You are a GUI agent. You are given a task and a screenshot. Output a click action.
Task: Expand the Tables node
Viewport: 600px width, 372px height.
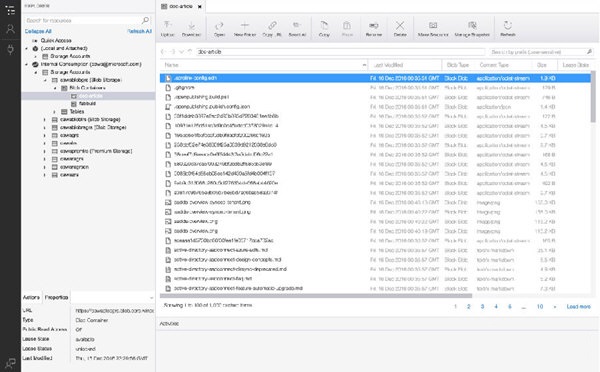pyautogui.click(x=55, y=112)
